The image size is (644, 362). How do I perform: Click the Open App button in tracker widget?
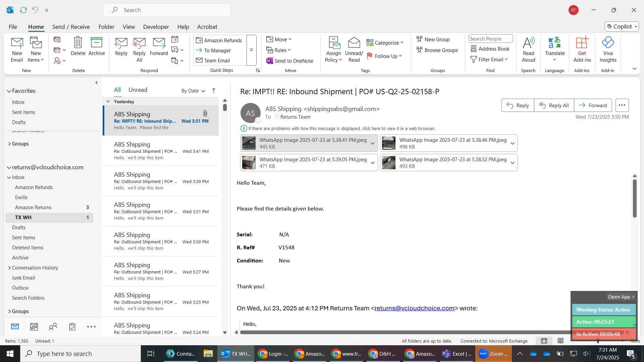(x=621, y=297)
